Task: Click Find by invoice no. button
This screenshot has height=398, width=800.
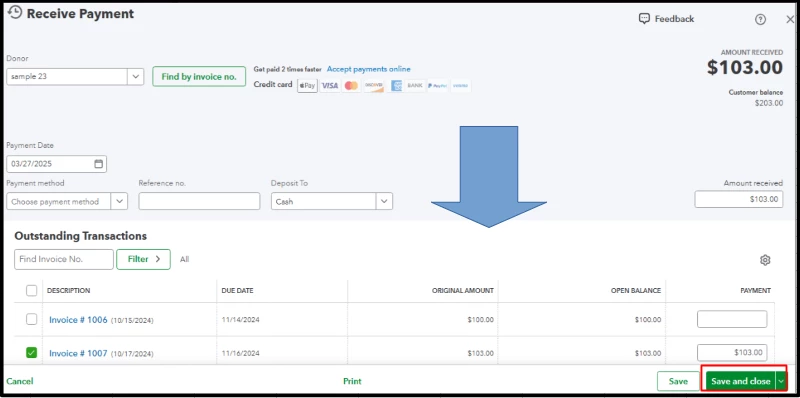Action: pyautogui.click(x=199, y=77)
